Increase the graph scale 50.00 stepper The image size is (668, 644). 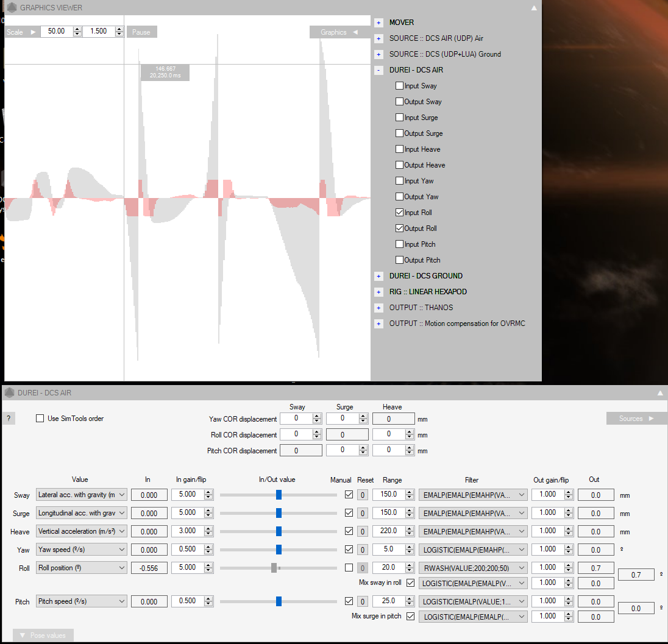pos(77,29)
